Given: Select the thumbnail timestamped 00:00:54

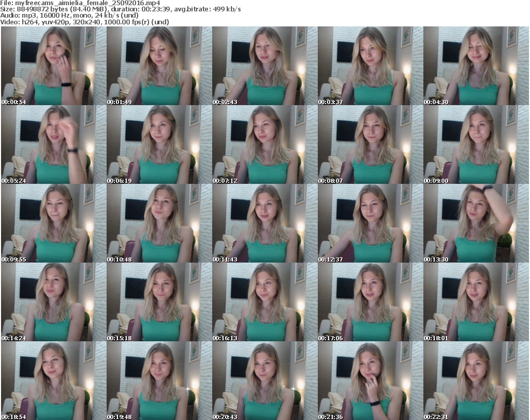Looking at the screenshot, I should (54, 66).
